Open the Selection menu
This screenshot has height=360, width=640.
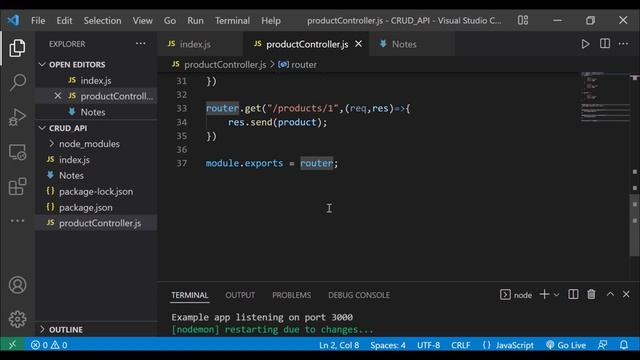click(x=102, y=20)
